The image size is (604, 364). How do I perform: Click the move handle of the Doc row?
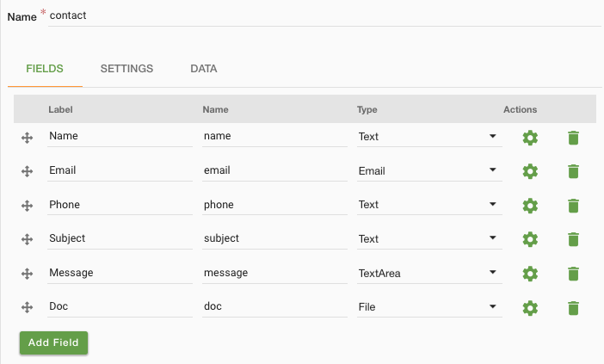[27, 307]
